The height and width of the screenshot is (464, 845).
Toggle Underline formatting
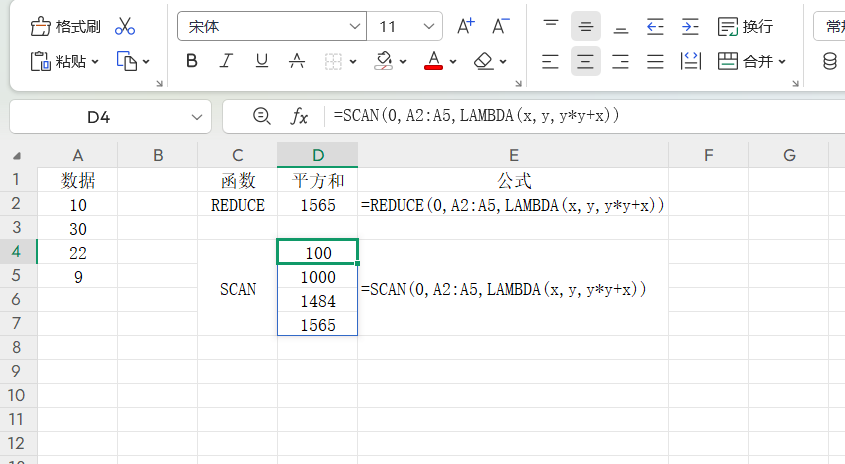[262, 62]
